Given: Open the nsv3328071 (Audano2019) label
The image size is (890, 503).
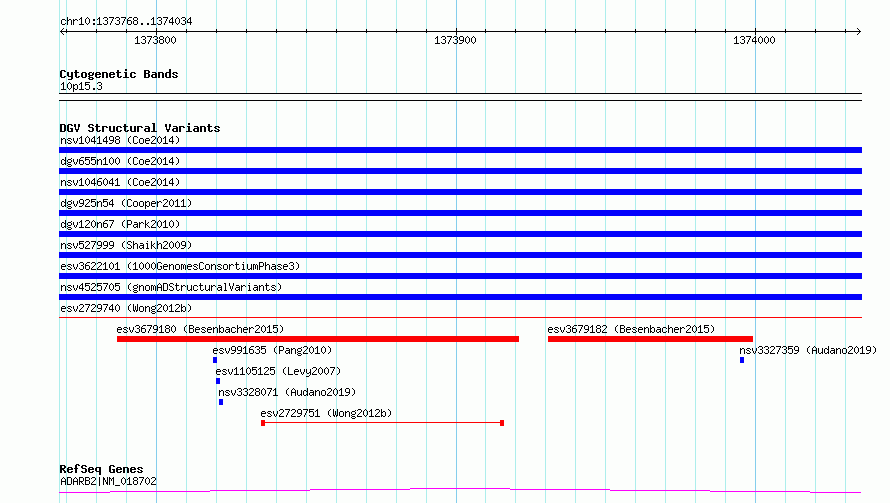Looking at the screenshot, I should tap(287, 392).
